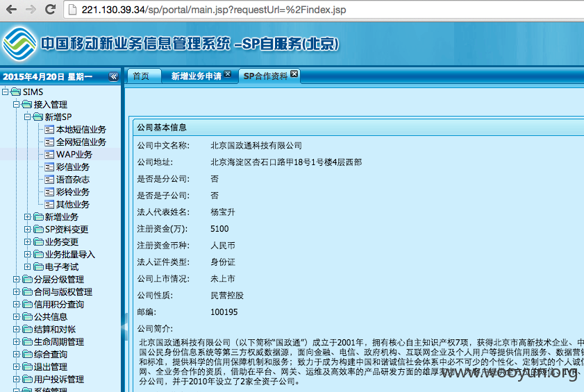
Task: Expand the 分层分级管理 folder
Action: (16, 279)
